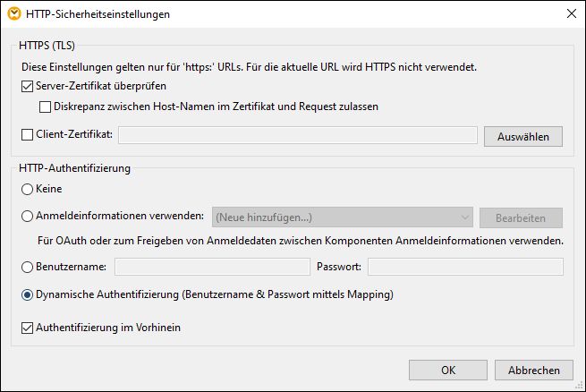Click the Passwort input field

(x=465, y=267)
